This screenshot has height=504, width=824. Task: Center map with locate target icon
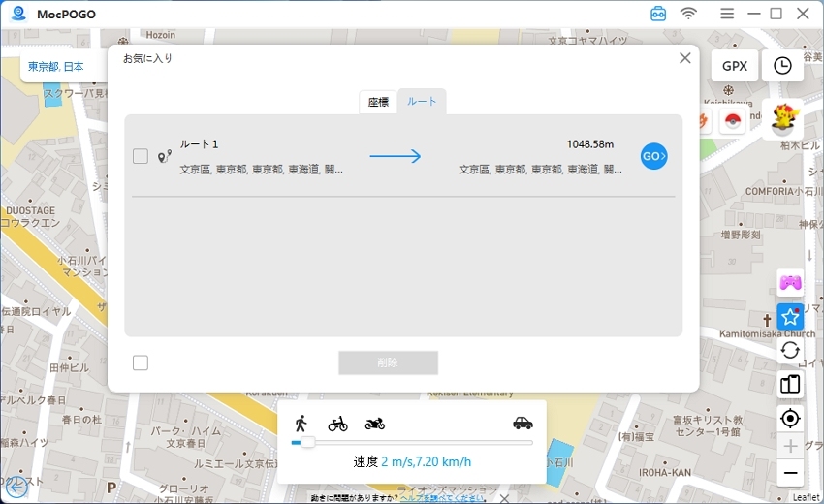(x=790, y=418)
